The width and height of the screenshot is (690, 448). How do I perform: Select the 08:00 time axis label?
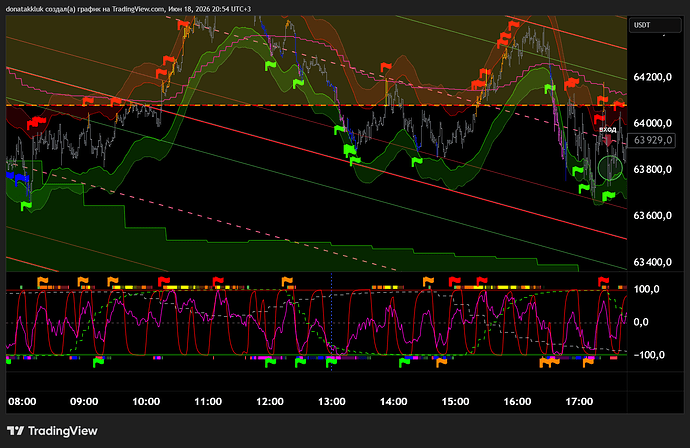tap(22, 401)
